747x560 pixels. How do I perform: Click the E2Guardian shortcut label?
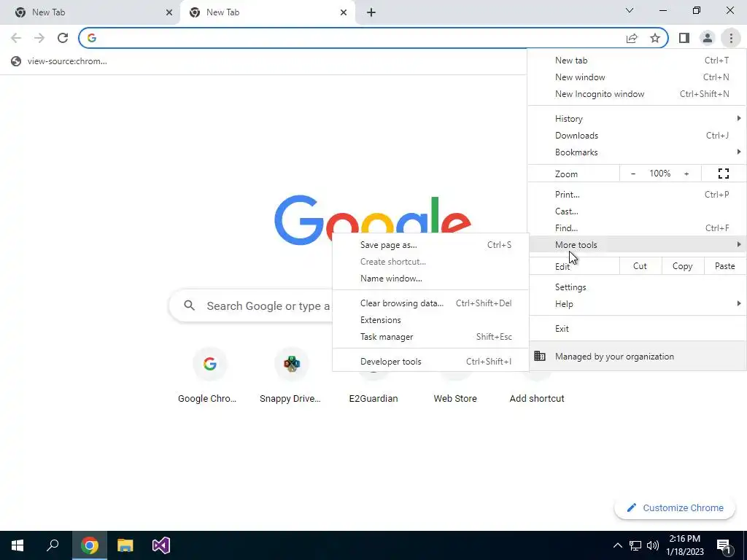[x=373, y=399]
